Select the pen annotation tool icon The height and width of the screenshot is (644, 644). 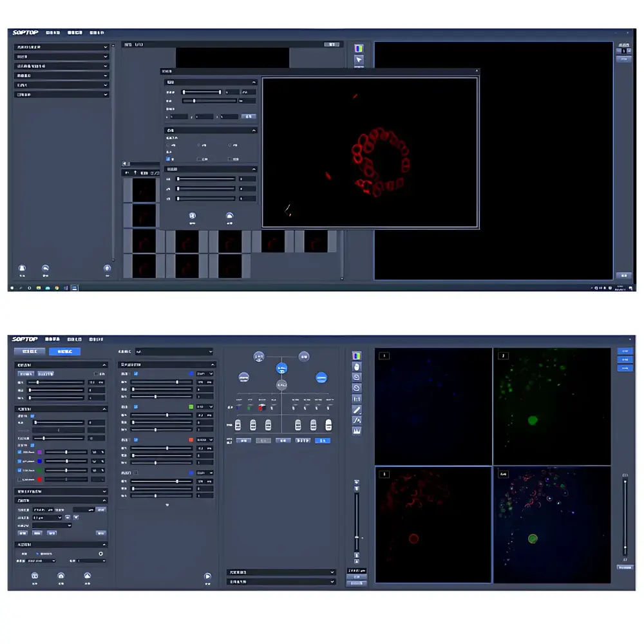coord(357,410)
